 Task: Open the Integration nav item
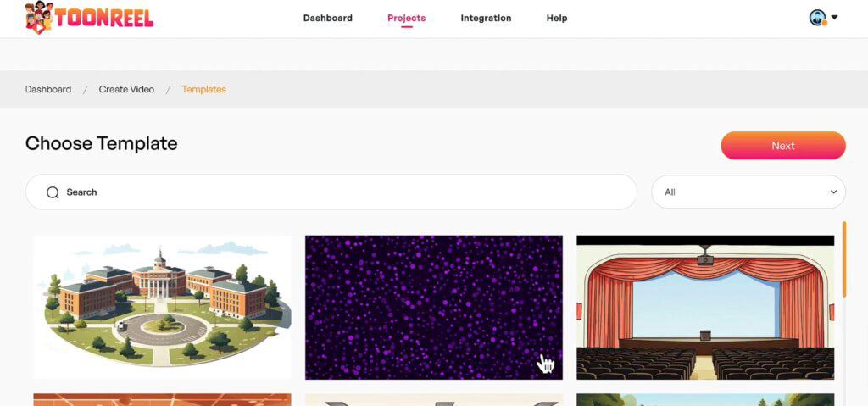tap(486, 19)
